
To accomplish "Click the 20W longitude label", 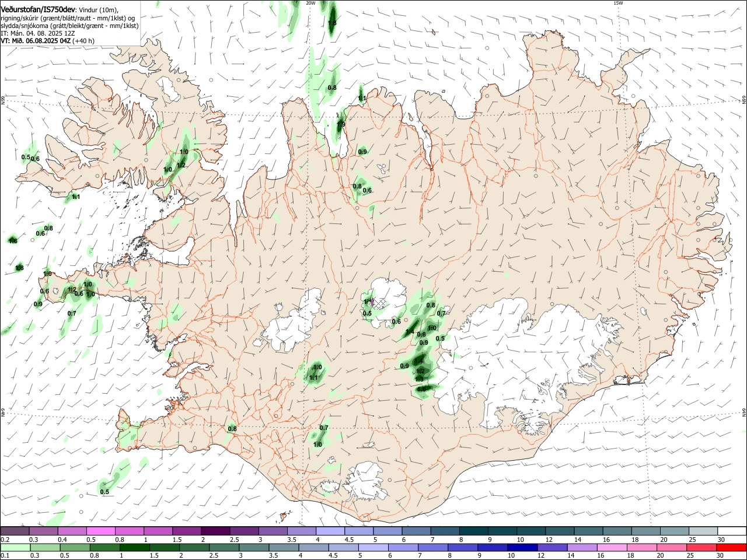I will [310, 3].
